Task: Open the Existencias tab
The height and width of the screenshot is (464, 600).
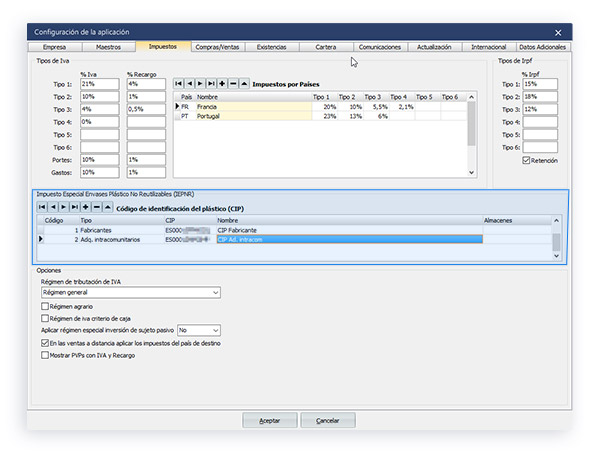Action: tap(271, 47)
